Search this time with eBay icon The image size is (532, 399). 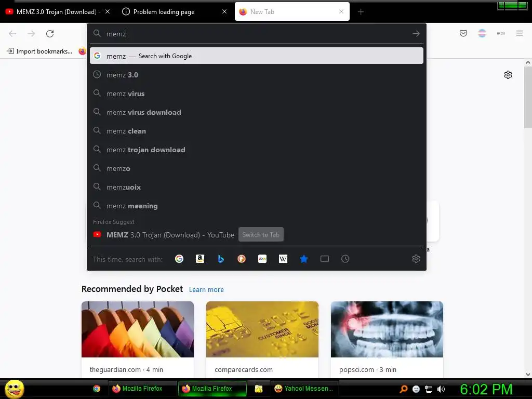pos(262,259)
